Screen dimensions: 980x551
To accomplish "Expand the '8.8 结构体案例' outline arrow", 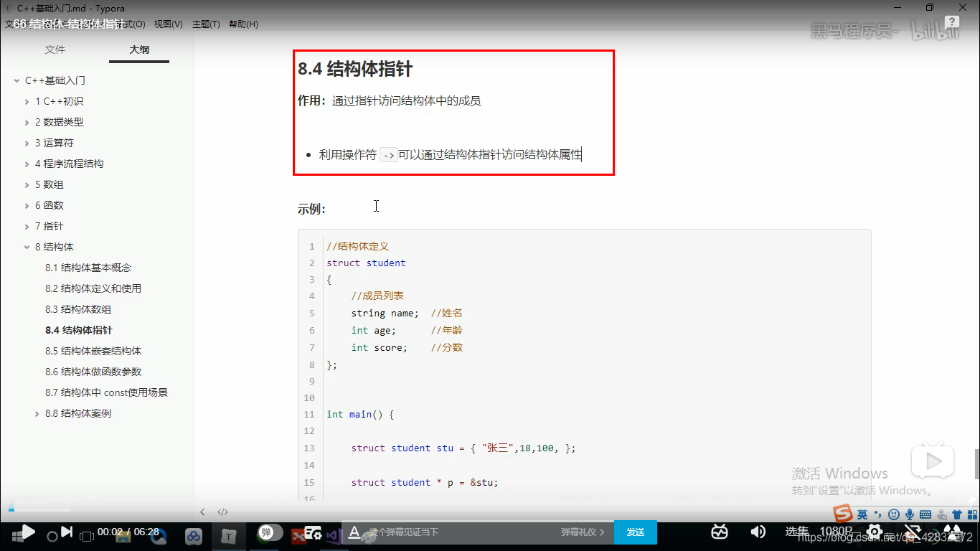I will [x=37, y=413].
